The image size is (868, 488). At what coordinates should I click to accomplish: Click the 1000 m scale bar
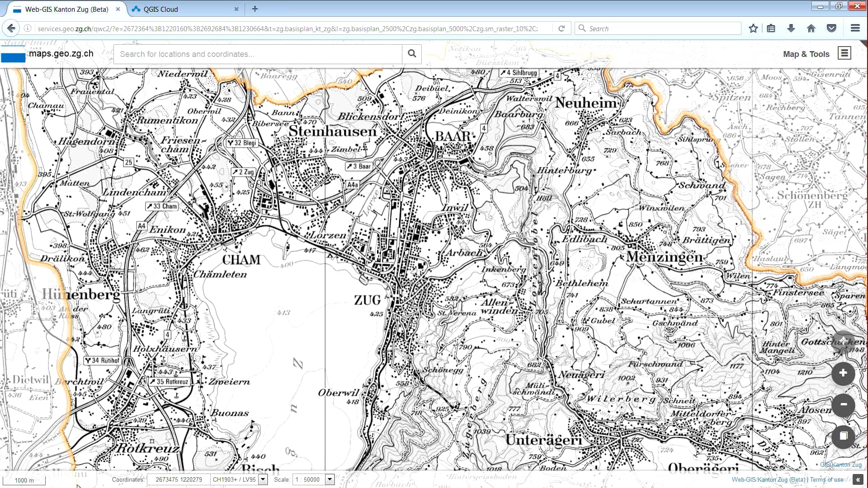tap(24, 480)
